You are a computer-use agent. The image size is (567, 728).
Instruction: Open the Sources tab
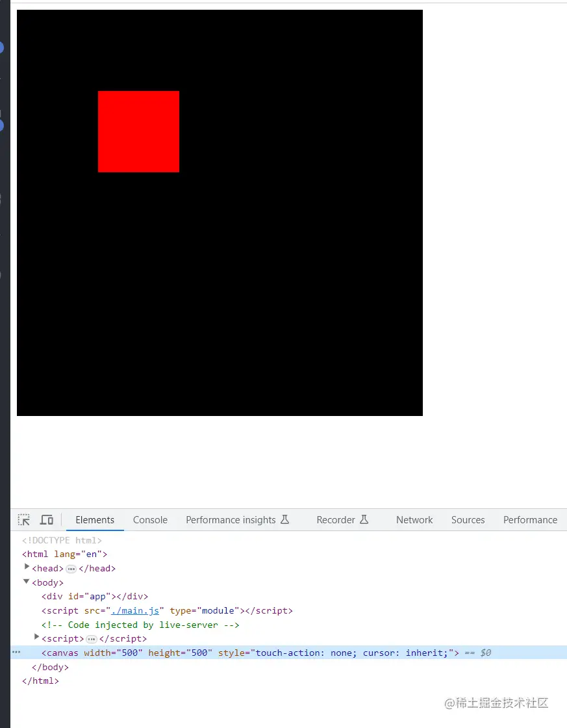tap(468, 520)
